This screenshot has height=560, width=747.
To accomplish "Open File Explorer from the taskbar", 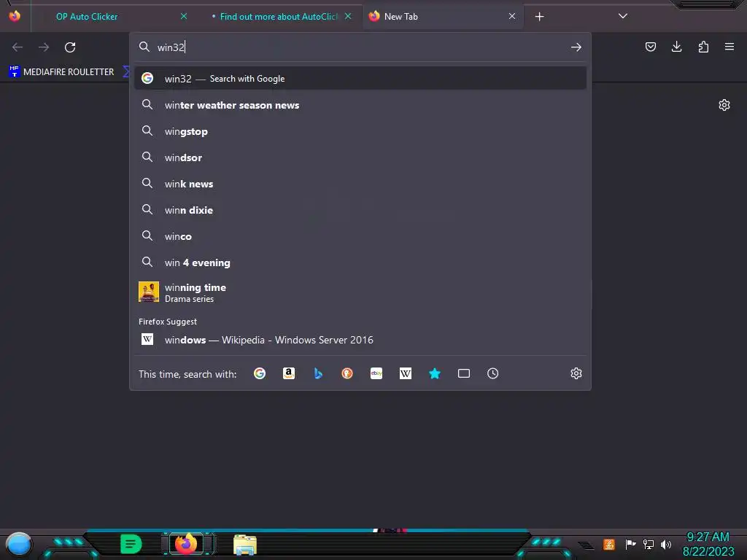I will point(245,545).
